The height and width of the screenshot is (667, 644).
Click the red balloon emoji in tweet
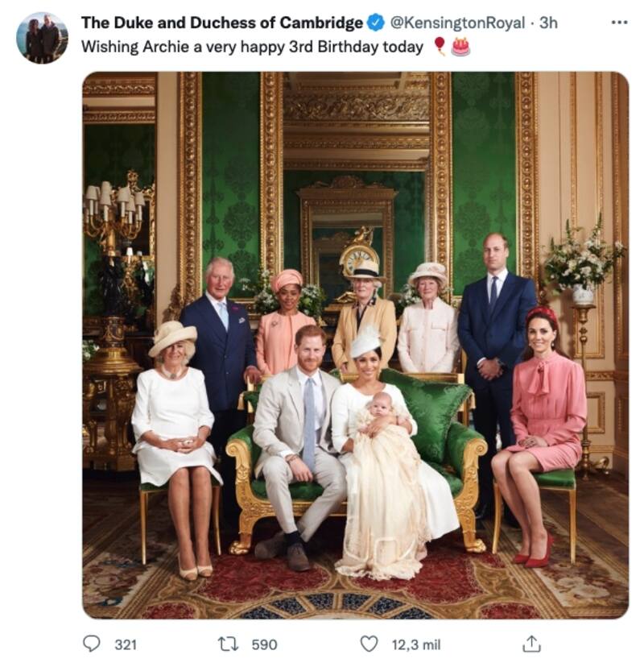440,47
